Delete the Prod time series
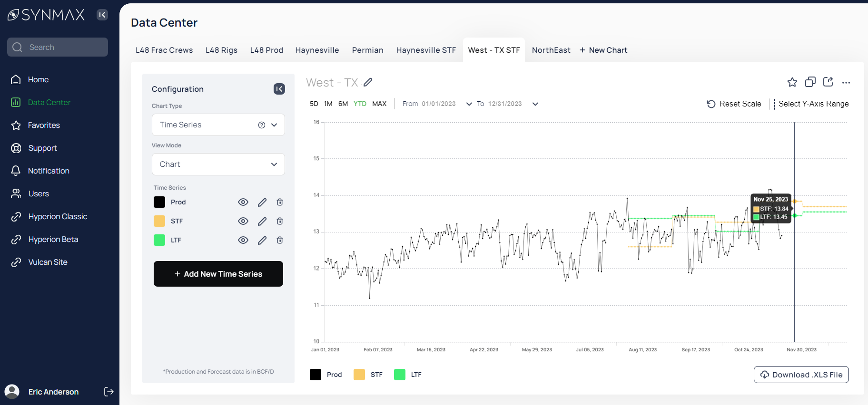The width and height of the screenshot is (868, 405). pyautogui.click(x=280, y=202)
